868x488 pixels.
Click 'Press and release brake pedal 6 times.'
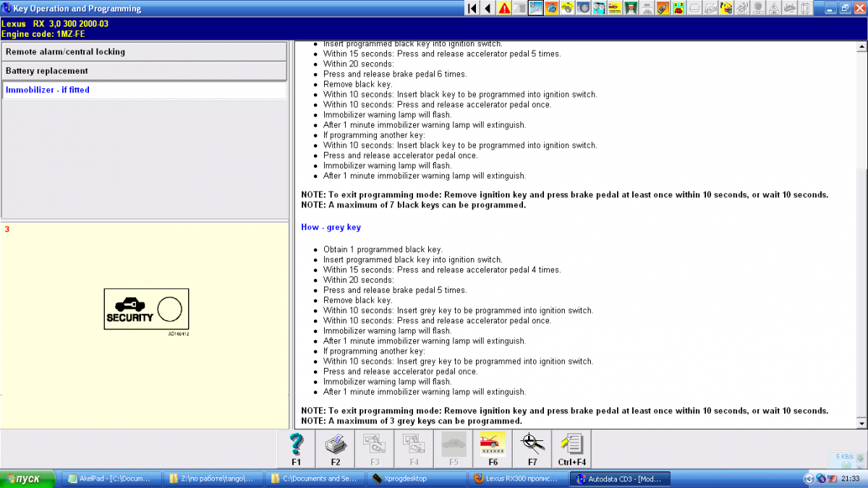pyautogui.click(x=395, y=74)
